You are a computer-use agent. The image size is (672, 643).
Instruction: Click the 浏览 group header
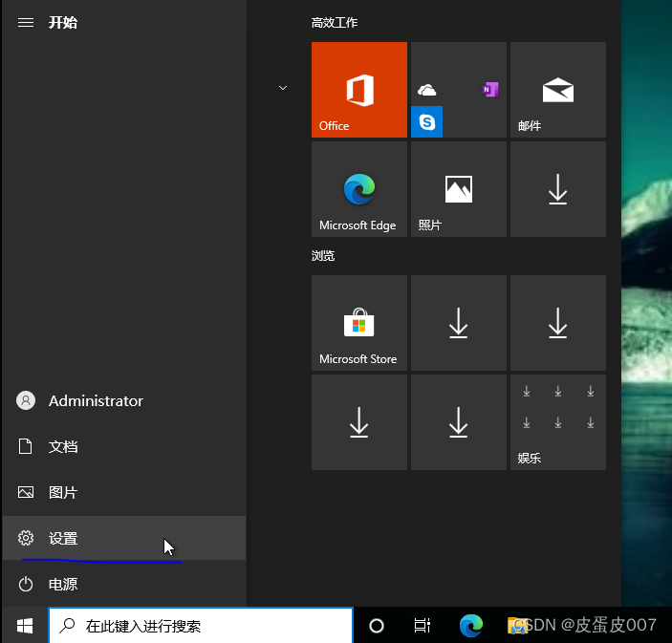[323, 256]
